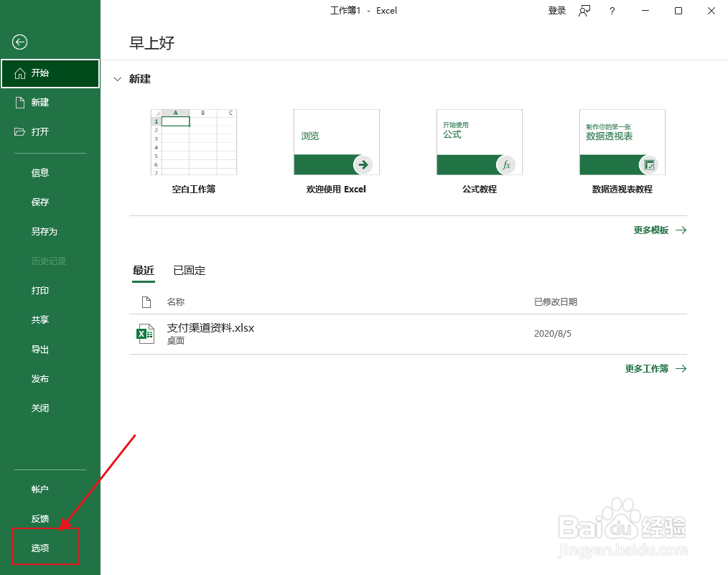This screenshot has height=575, width=728.
Task: Click the back arrow circle icon
Action: [19, 42]
